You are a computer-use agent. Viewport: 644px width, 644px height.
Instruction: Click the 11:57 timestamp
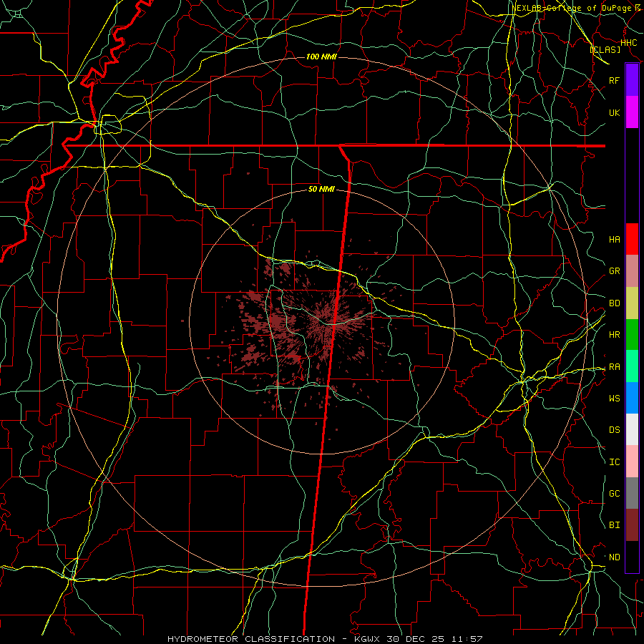[x=468, y=639]
